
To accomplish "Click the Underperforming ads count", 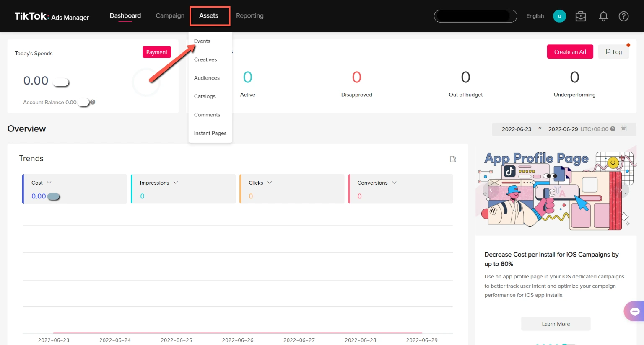I will point(574,77).
